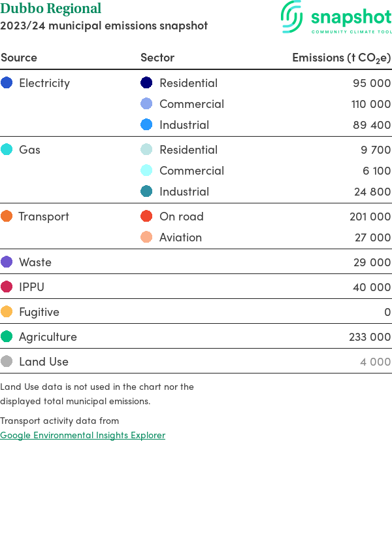The image size is (392, 556).
Task: Select the Gas Industrial sector label
Action: [x=184, y=192]
